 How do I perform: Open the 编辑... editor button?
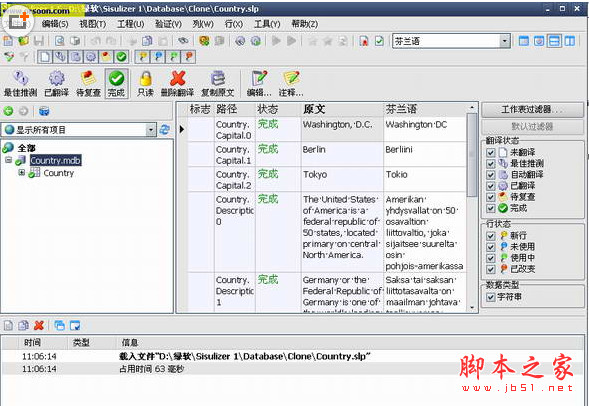coord(259,83)
